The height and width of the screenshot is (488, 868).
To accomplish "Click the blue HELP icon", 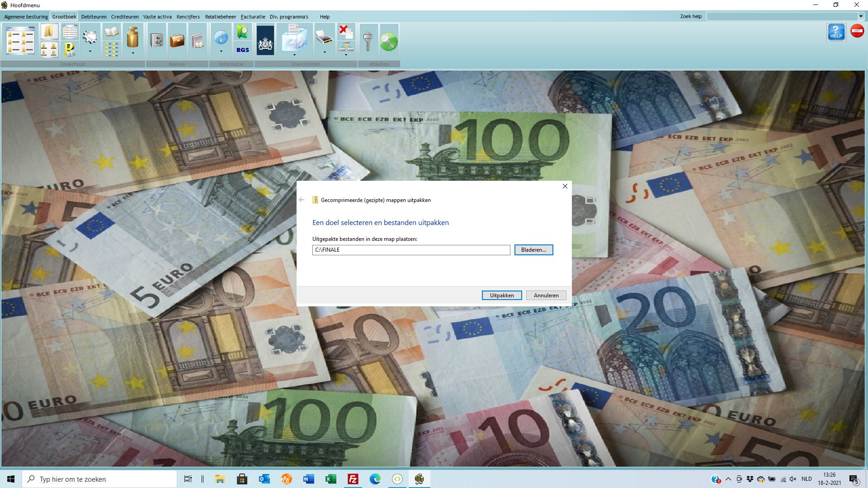I will tap(836, 32).
